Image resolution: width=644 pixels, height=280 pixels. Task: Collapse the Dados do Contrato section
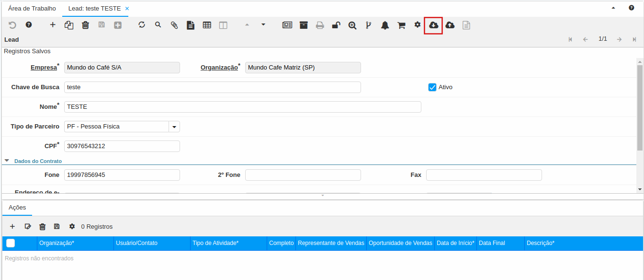coord(7,161)
